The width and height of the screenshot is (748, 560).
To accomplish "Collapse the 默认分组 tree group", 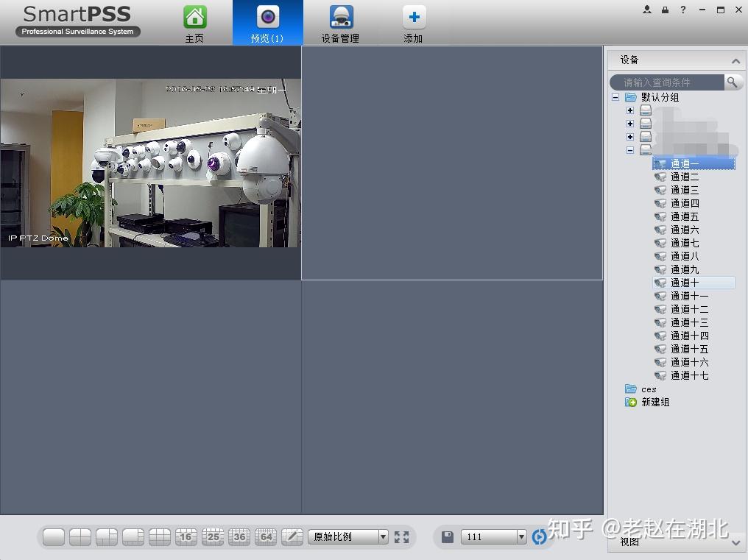I will [615, 97].
